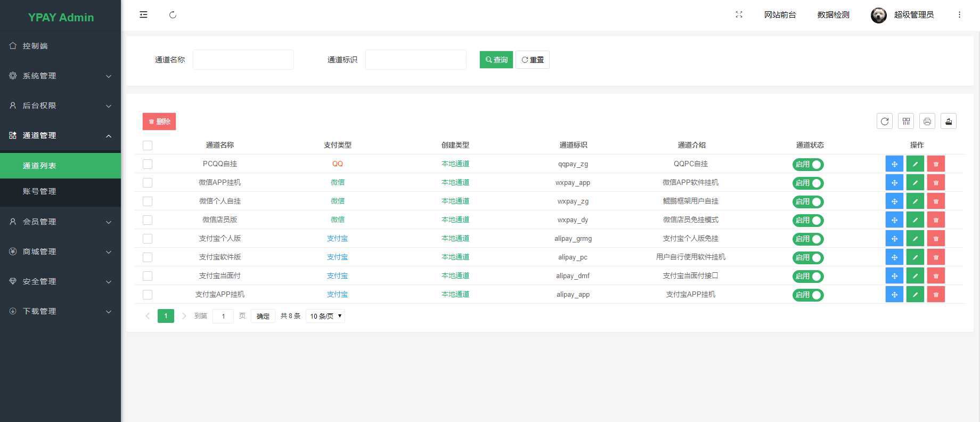Expand the 商城管理 sidebar menu
The width and height of the screenshot is (980, 422).
[60, 251]
